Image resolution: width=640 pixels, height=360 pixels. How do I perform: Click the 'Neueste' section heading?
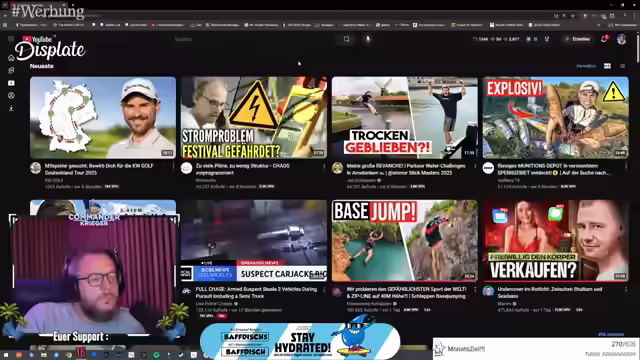click(x=42, y=66)
